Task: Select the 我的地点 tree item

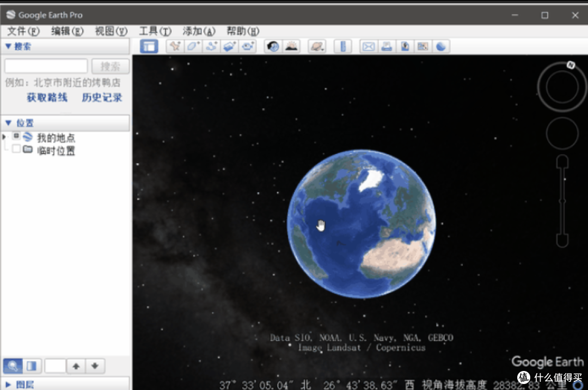Action: click(56, 138)
